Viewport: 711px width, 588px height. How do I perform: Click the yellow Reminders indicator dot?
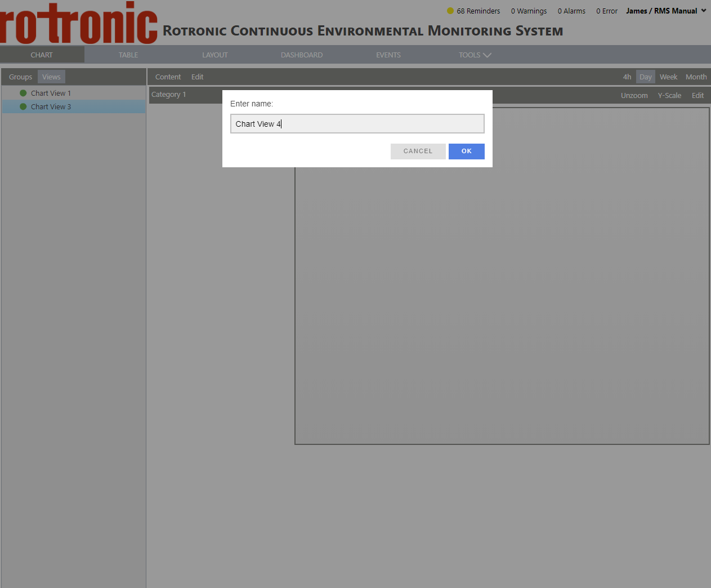[450, 11]
